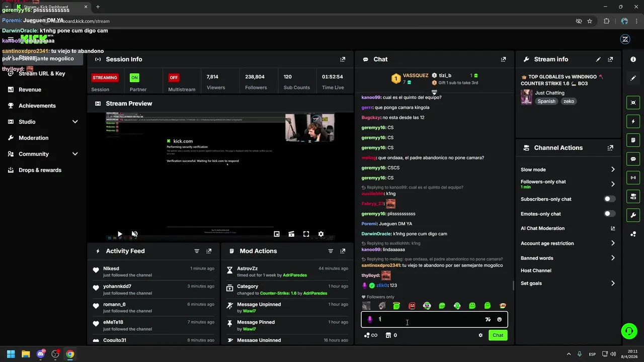This screenshot has height=362, width=644.
Task: Click the stream preview widget icon in right sidebar
Action: coord(633,103)
